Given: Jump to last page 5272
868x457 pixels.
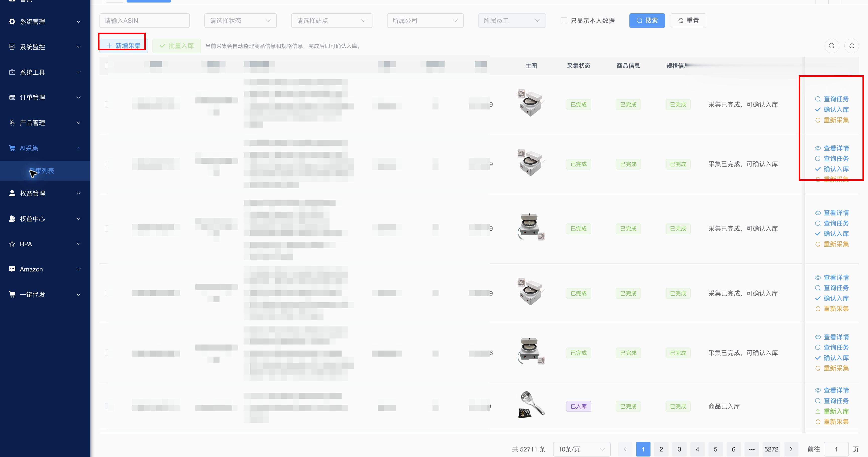Looking at the screenshot, I should point(771,449).
